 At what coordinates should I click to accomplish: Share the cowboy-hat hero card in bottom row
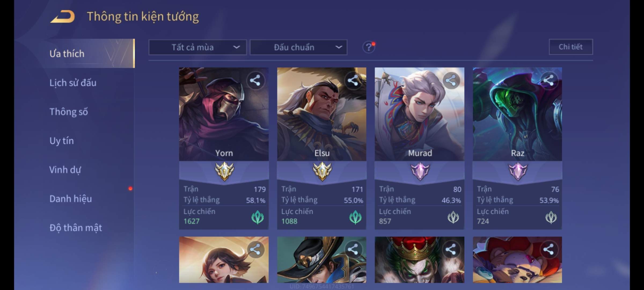pos(353,249)
